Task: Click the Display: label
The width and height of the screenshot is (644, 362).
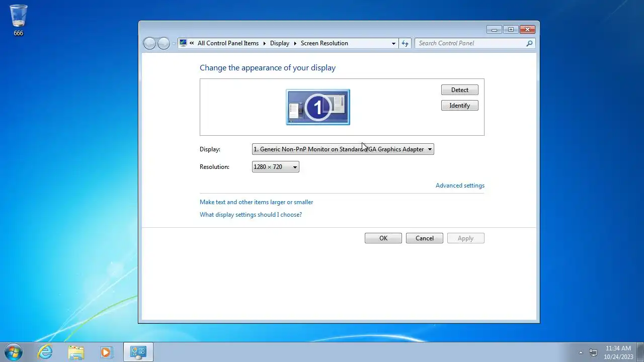Action: point(210,149)
